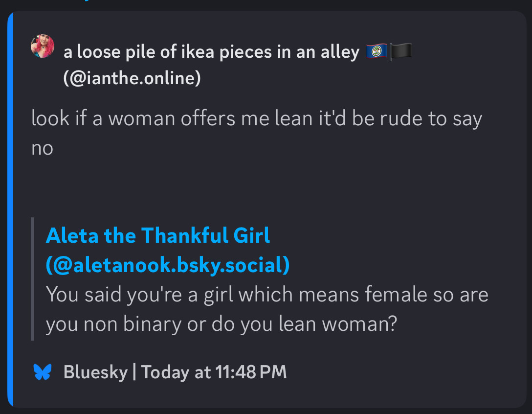Click the gray vertical quote bar
This screenshot has height=414, width=532.
point(32,279)
